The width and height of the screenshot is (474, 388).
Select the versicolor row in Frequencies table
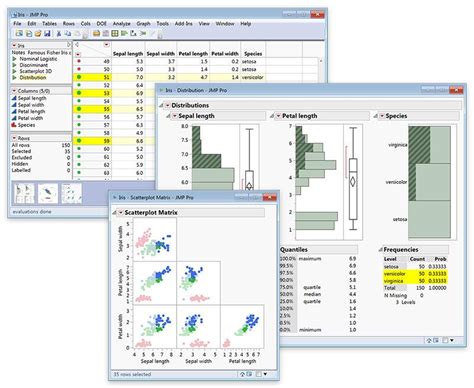coord(415,274)
